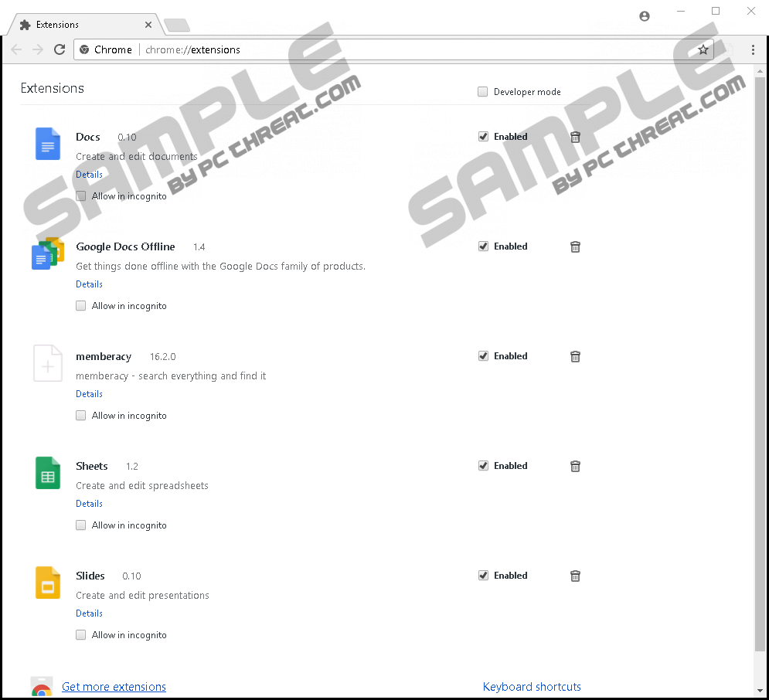Remove the memberacy extension via trash icon

(575, 357)
